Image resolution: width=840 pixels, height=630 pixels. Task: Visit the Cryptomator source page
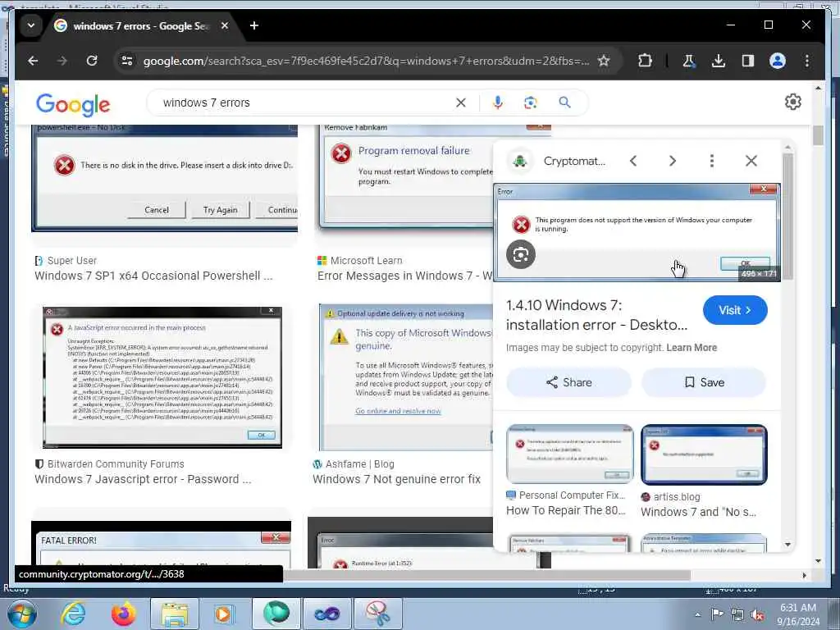point(735,310)
